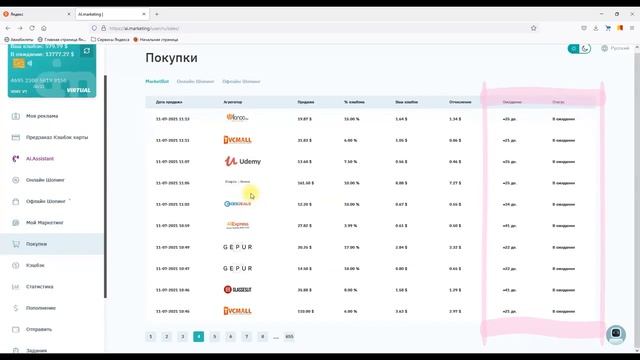The image size is (640, 360).
Task: Close the Ai.marketing browser tab
Action: pyautogui.click(x=144, y=14)
